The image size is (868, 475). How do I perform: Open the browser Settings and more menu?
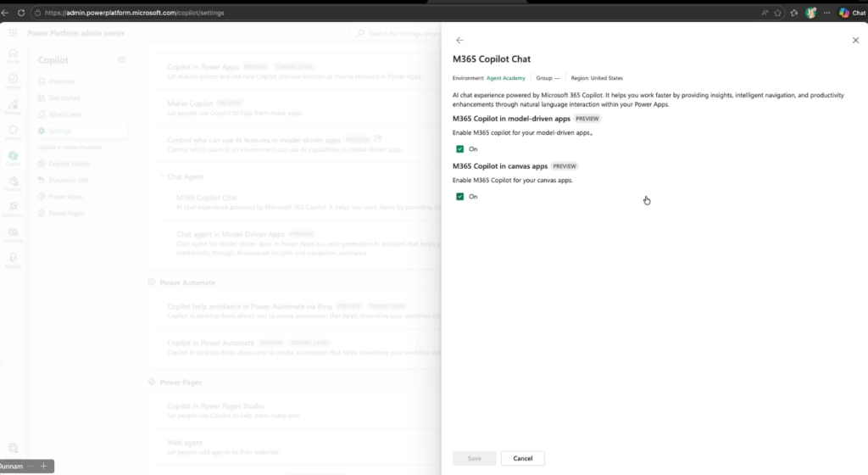[x=827, y=13]
